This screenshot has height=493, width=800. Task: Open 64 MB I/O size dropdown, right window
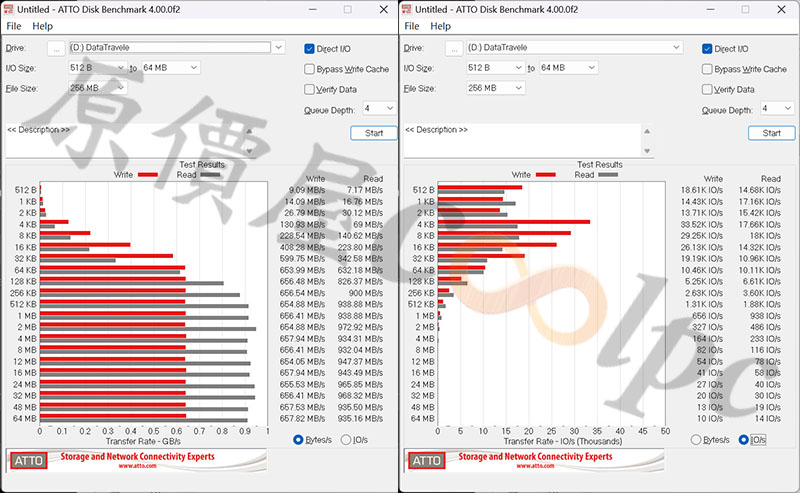(568, 67)
